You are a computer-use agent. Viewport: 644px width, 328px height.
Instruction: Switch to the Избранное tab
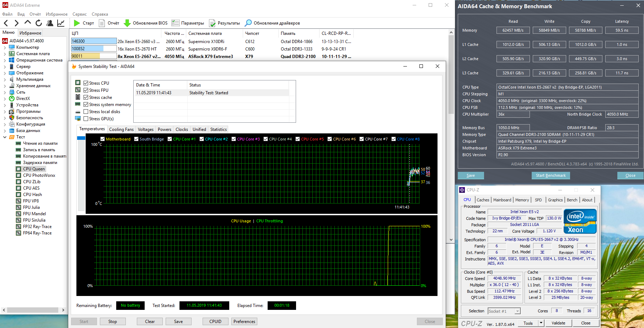(31, 33)
